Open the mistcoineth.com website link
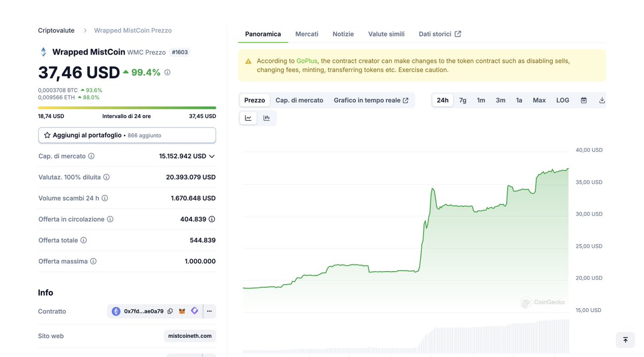644x357 pixels. click(190, 336)
